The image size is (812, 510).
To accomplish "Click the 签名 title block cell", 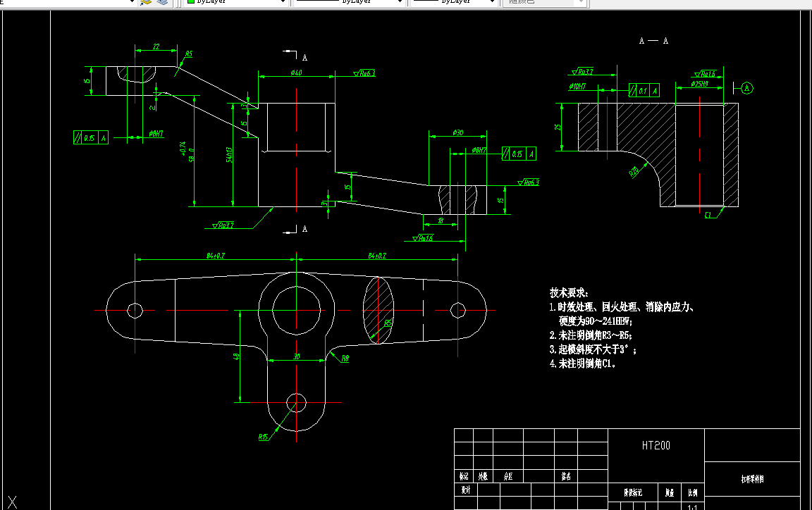I will (x=566, y=476).
